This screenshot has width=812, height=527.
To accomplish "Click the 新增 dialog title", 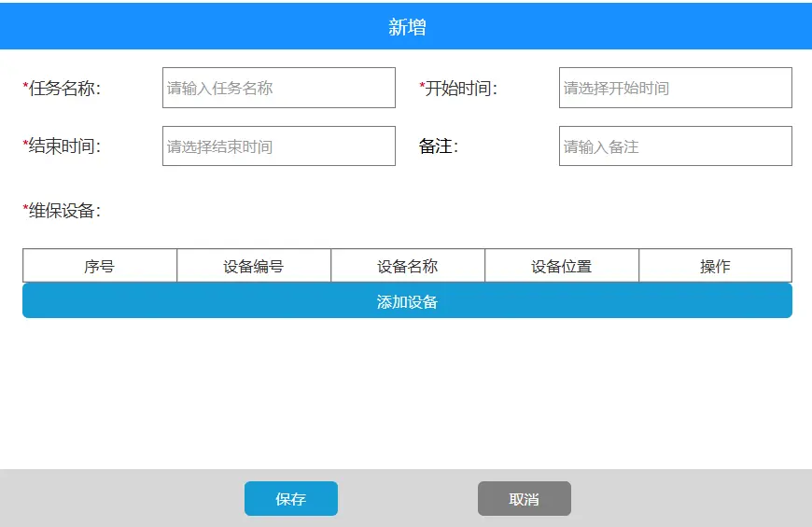I will point(407,27).
